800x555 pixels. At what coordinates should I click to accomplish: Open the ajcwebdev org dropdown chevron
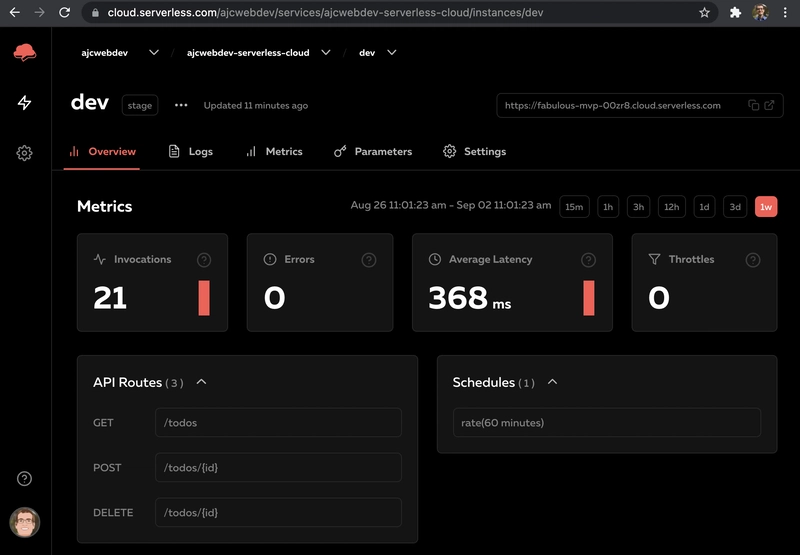pyautogui.click(x=154, y=53)
